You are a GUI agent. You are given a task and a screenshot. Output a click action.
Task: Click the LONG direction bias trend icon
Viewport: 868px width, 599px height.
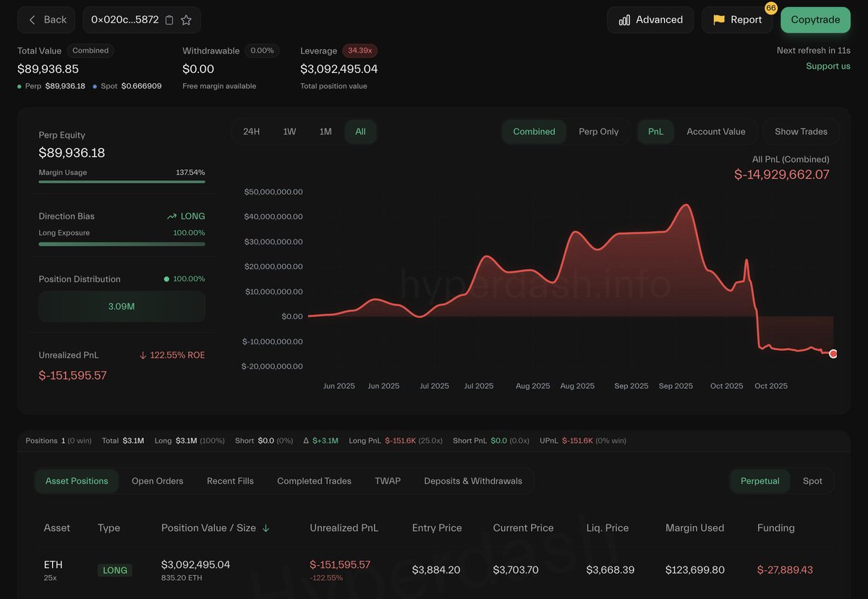tap(171, 216)
